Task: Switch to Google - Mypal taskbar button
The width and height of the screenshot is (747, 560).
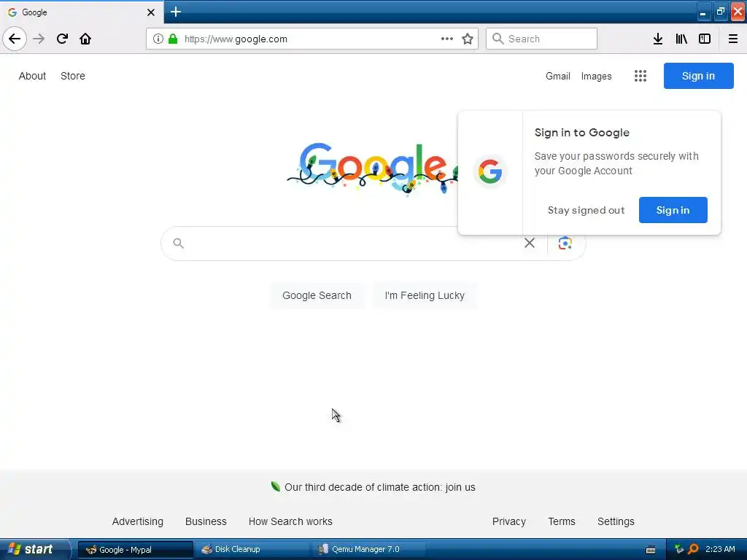Action: [135, 550]
